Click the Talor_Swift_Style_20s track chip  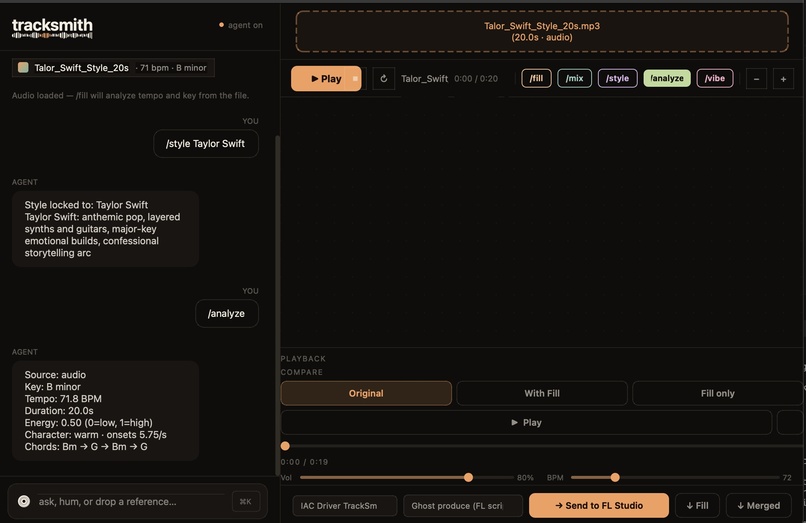[x=113, y=67]
